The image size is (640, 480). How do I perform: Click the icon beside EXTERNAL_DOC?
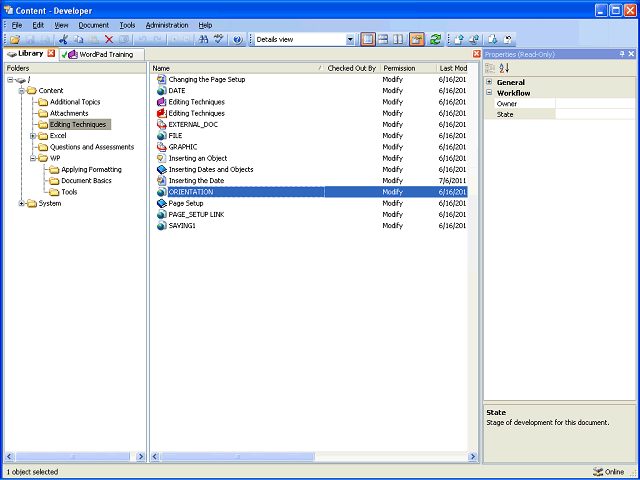pyautogui.click(x=162, y=124)
